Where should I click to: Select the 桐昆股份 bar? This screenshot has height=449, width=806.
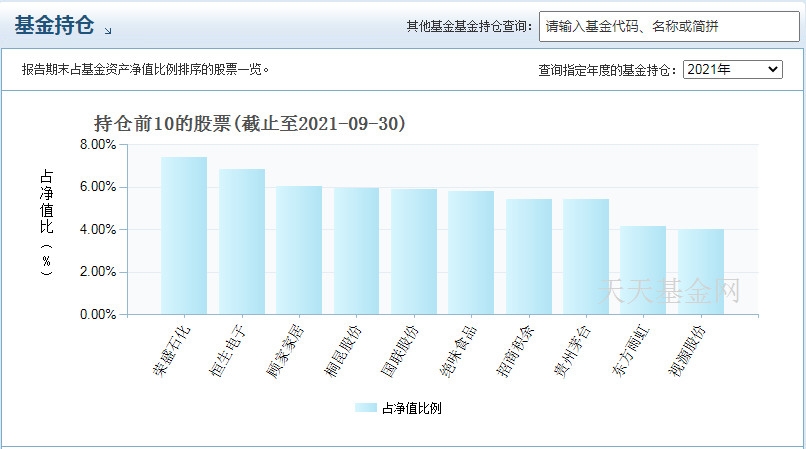pyautogui.click(x=356, y=251)
